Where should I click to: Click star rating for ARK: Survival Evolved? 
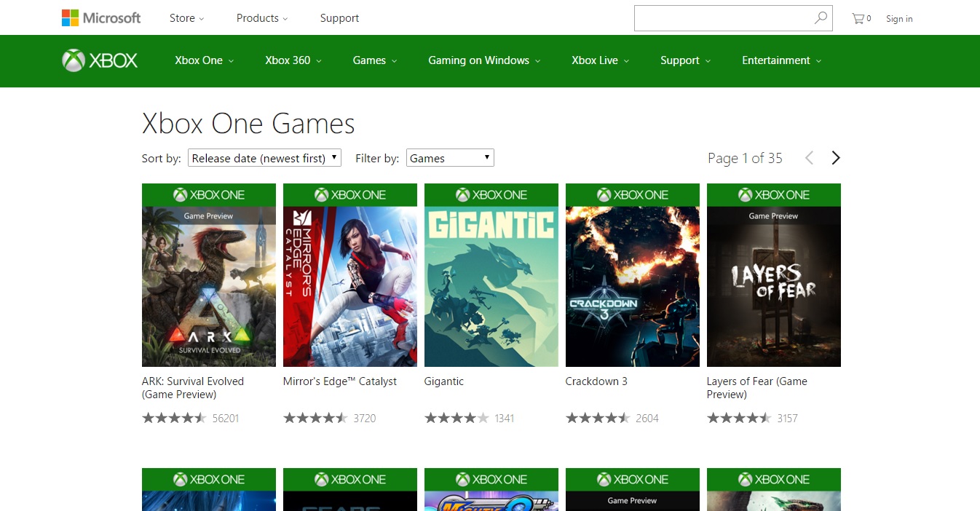pos(174,418)
